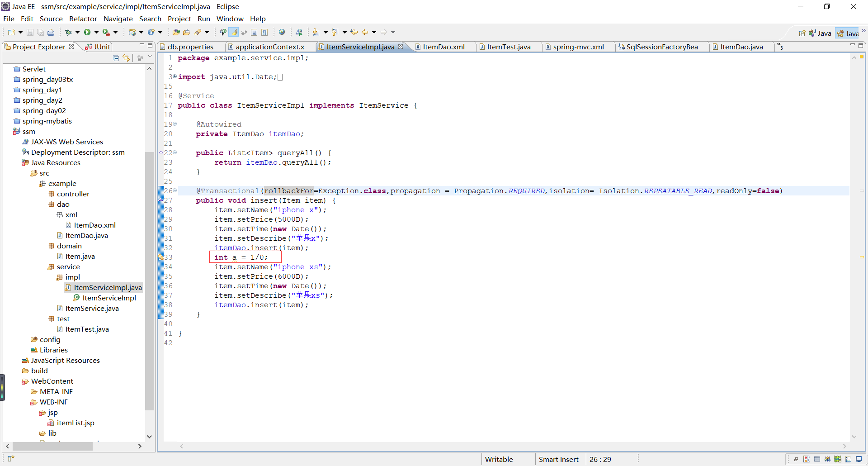
Task: Click the Open Perspective icon
Action: pyautogui.click(x=802, y=33)
